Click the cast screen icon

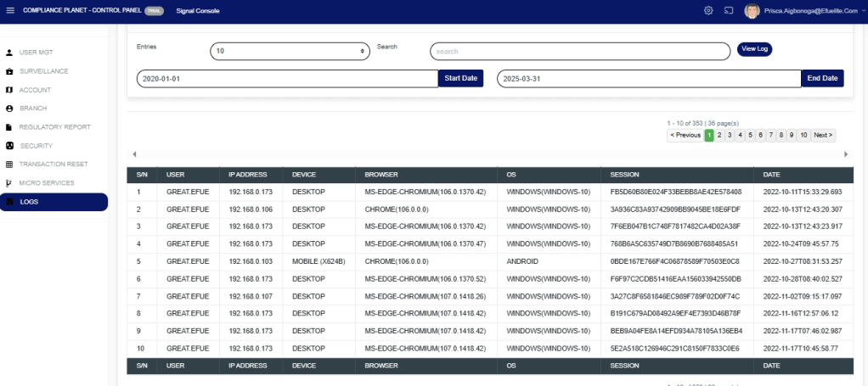tap(729, 10)
